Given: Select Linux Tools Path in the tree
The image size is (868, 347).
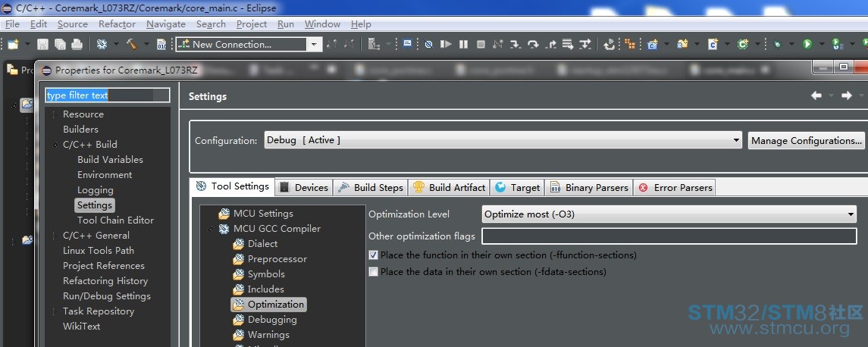Looking at the screenshot, I should [x=99, y=251].
